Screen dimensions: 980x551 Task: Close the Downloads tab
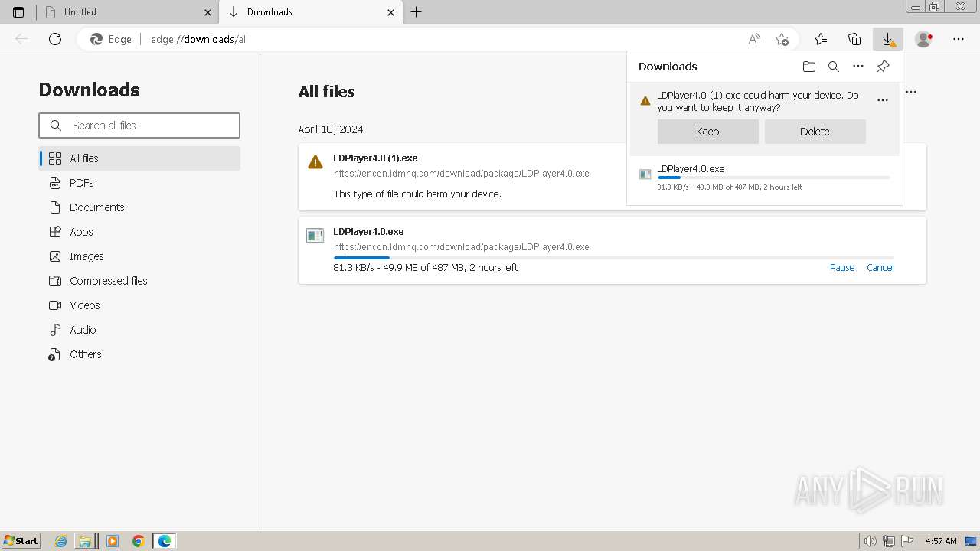(x=390, y=12)
